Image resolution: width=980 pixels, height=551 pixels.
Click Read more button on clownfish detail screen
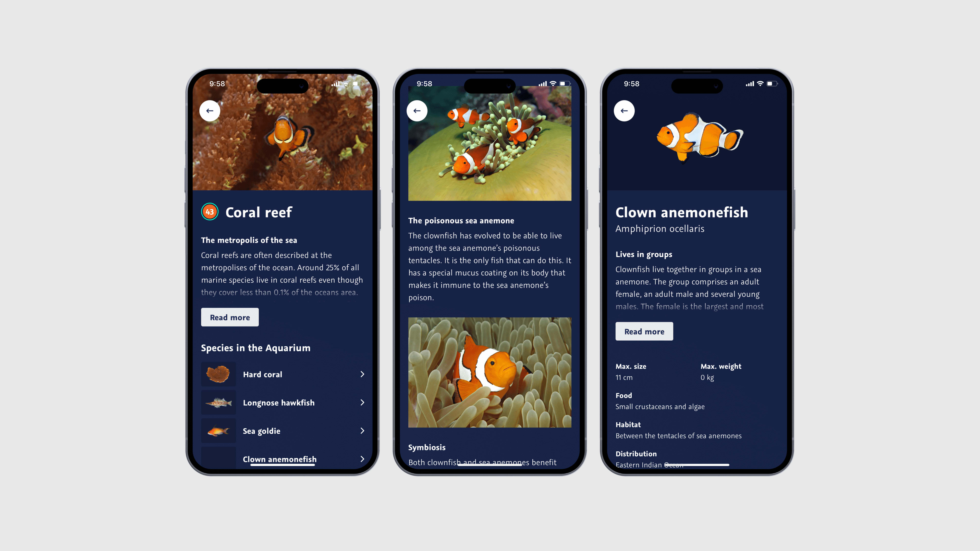644,331
